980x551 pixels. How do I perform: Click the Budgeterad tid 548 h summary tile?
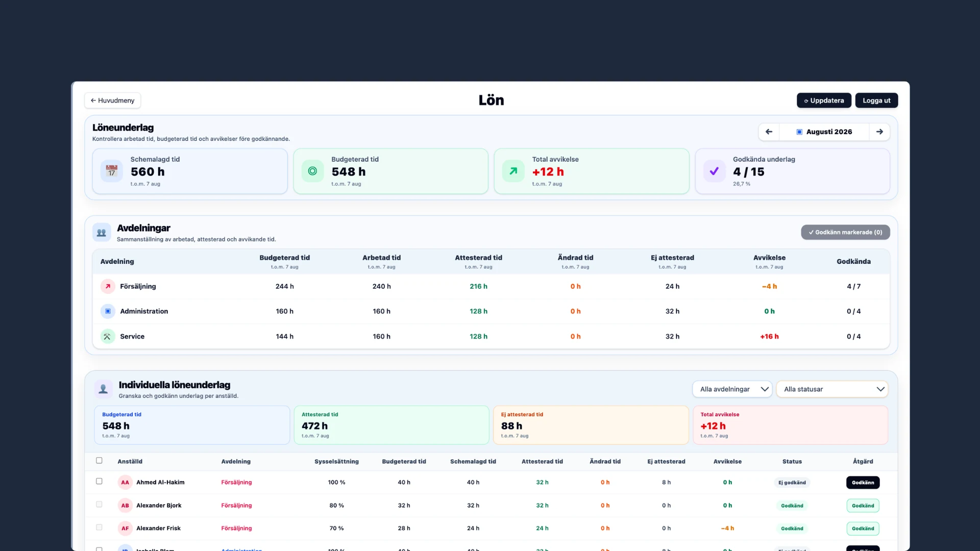pos(192,425)
